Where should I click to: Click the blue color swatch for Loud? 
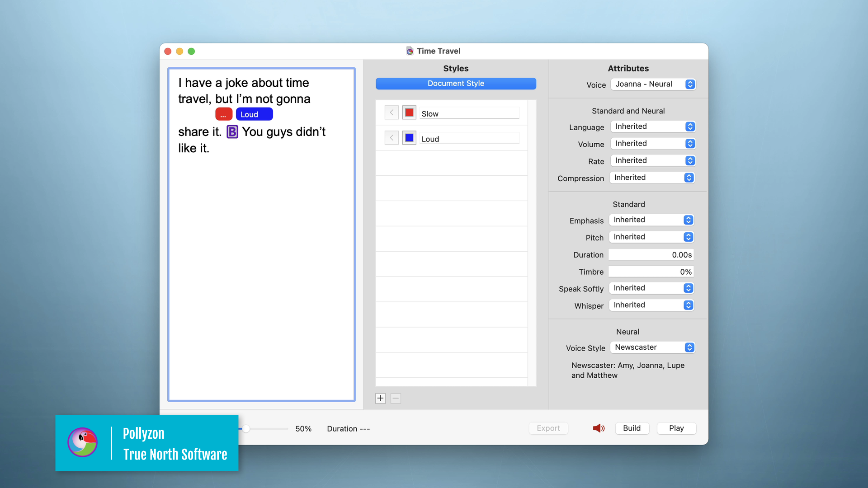click(409, 138)
